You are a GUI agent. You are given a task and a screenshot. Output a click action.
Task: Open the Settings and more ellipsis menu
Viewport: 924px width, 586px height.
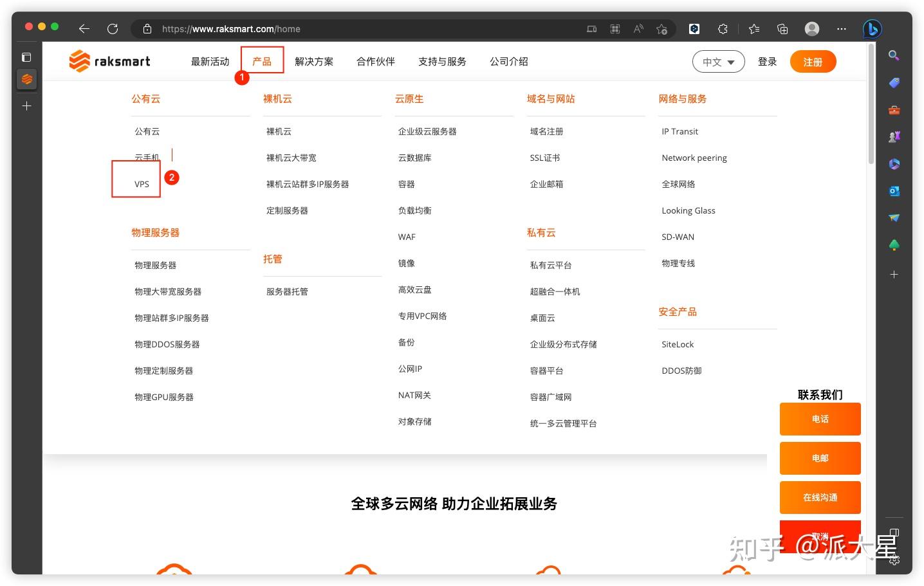(x=842, y=28)
